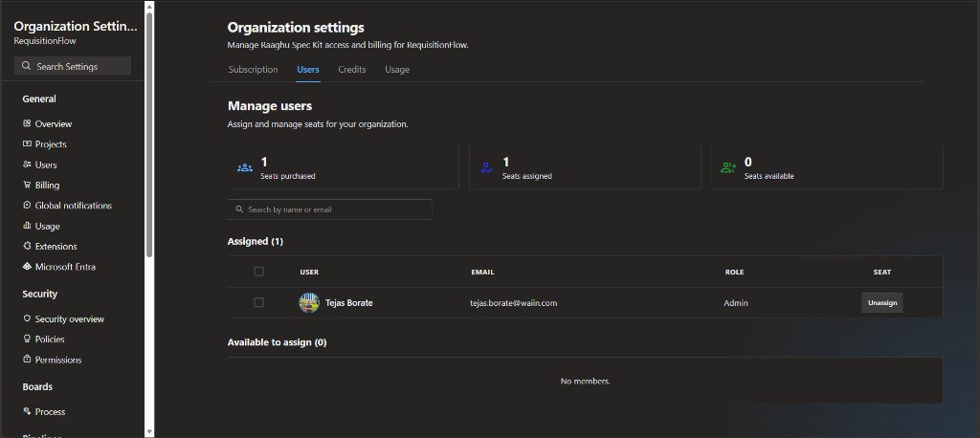
Task: Open the Subscription tab
Action: click(x=253, y=70)
